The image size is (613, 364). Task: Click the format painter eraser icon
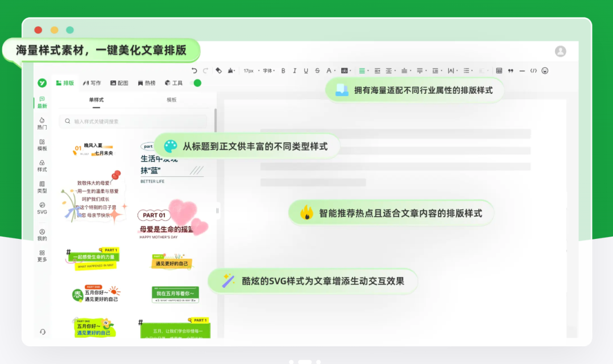219,71
